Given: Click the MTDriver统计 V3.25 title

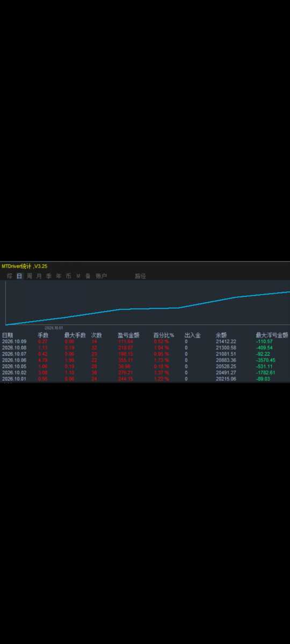Looking at the screenshot, I should tap(25, 266).
